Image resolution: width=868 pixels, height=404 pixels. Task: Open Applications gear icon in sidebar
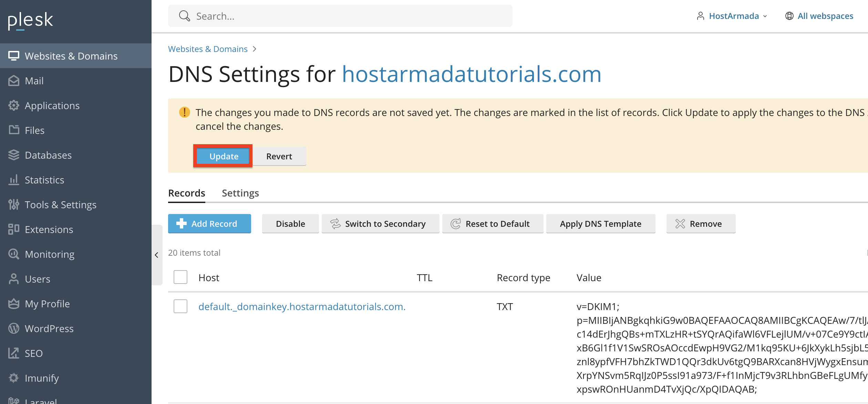pyautogui.click(x=14, y=106)
